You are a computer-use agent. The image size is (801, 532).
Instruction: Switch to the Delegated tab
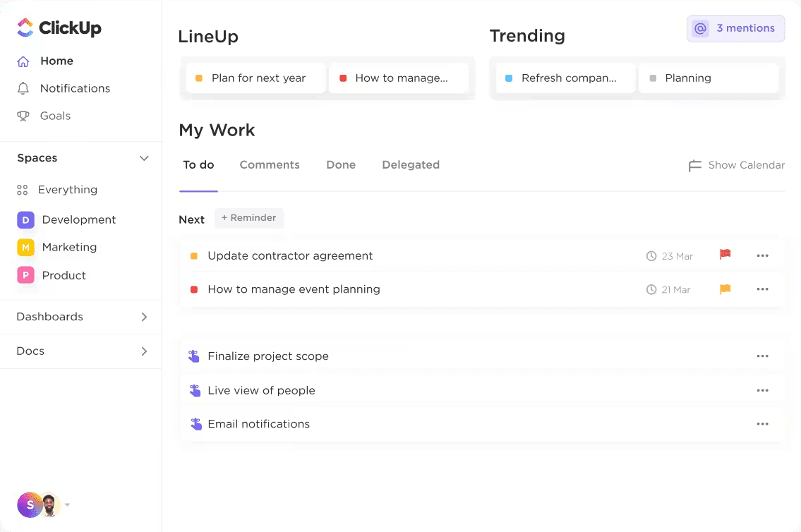point(411,165)
